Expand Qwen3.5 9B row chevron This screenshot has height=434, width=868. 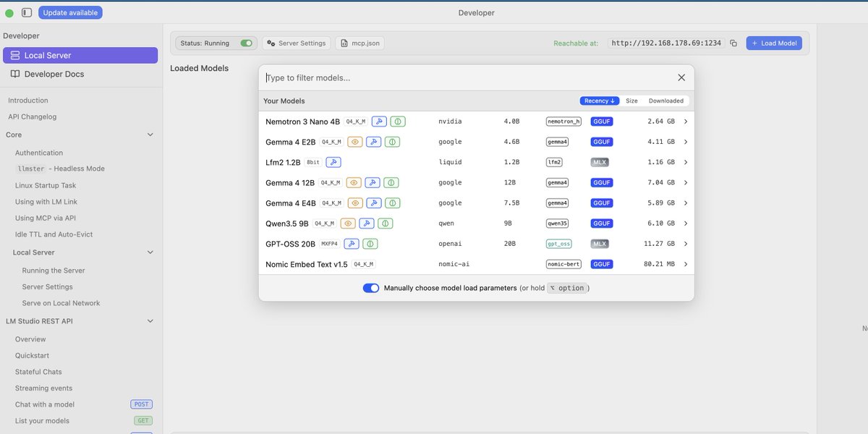point(685,224)
